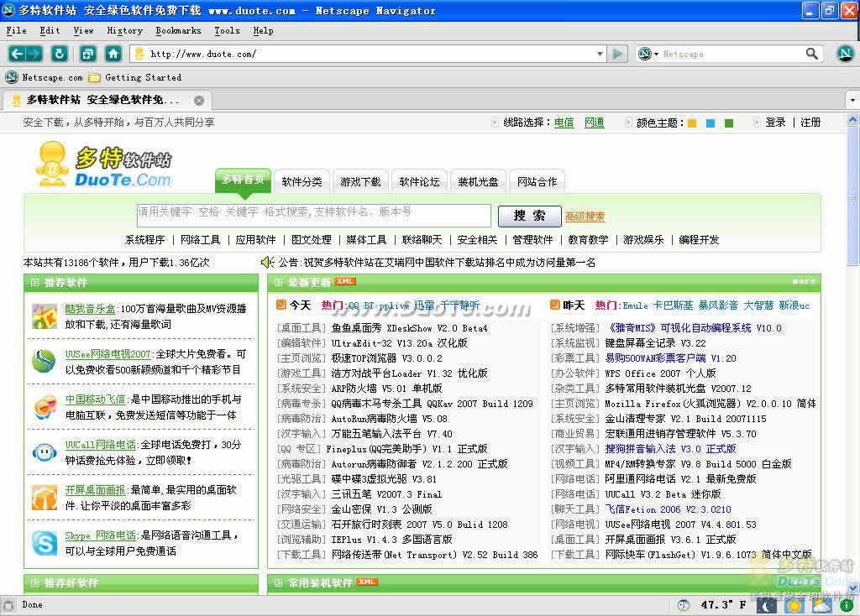Click the new tab/window toolbar icon
This screenshot has height=616, width=860.
(x=87, y=54)
